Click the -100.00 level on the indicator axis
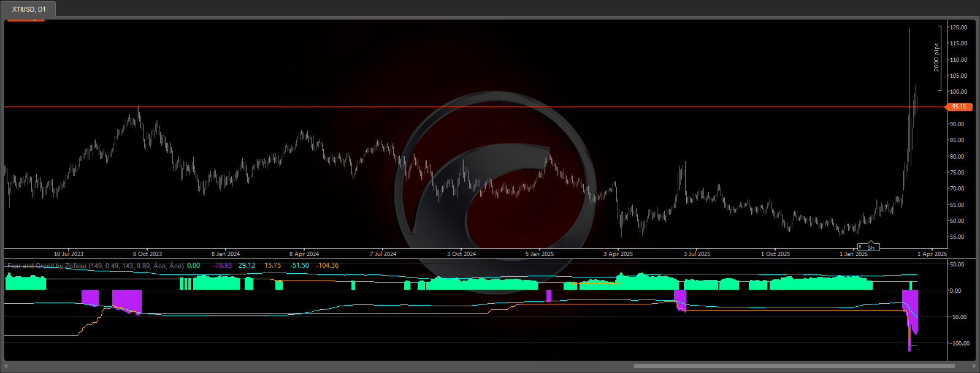 coord(959,344)
